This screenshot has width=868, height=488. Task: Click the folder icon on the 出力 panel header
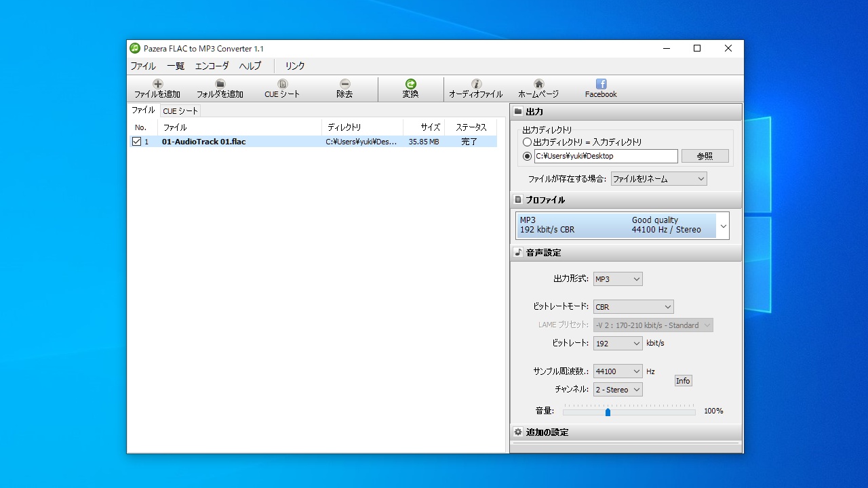point(518,112)
